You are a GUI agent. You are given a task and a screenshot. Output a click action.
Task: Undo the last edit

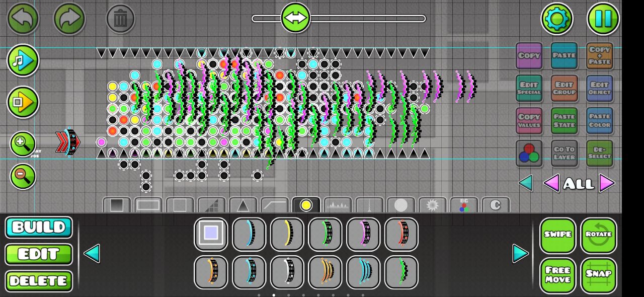click(x=23, y=19)
